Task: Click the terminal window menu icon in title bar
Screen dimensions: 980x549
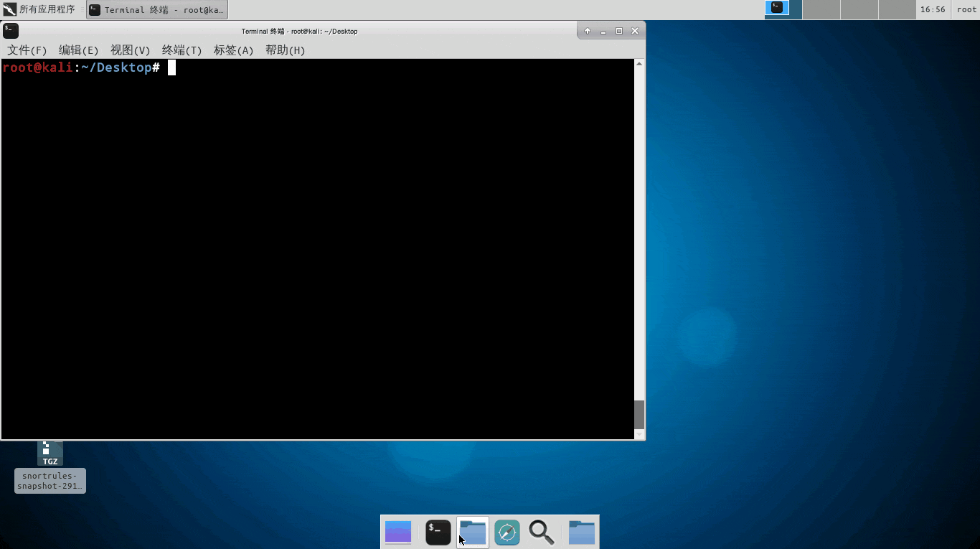Action: click(x=11, y=31)
